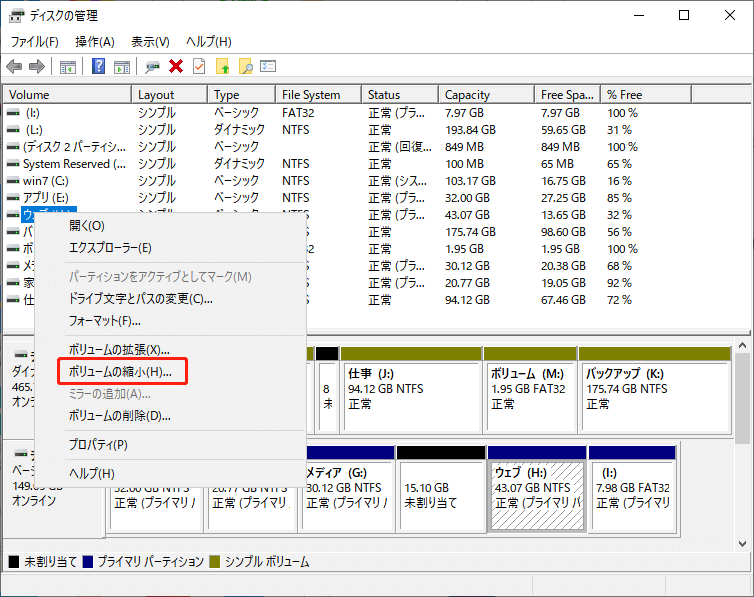Viewport: 754px width, 597px height.
Task: Click the blue help question mark icon
Action: (99, 67)
